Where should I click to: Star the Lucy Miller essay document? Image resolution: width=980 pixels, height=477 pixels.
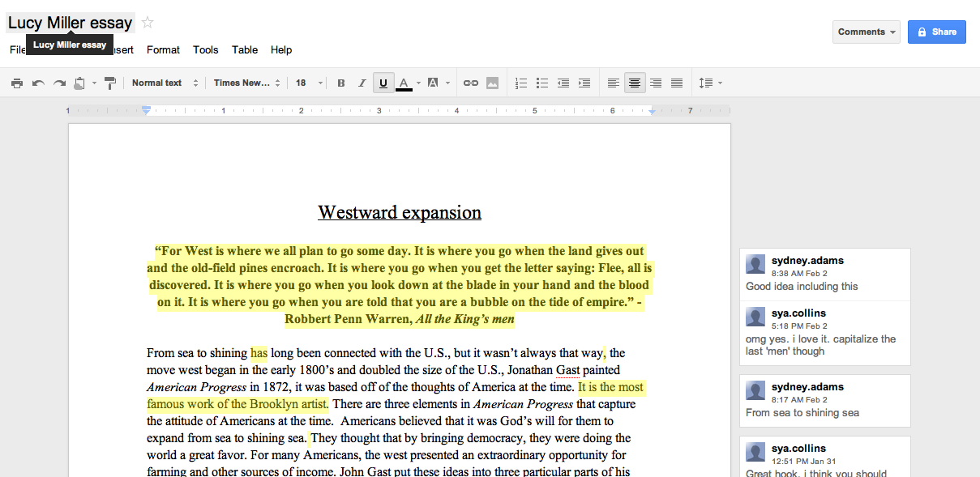pyautogui.click(x=148, y=23)
